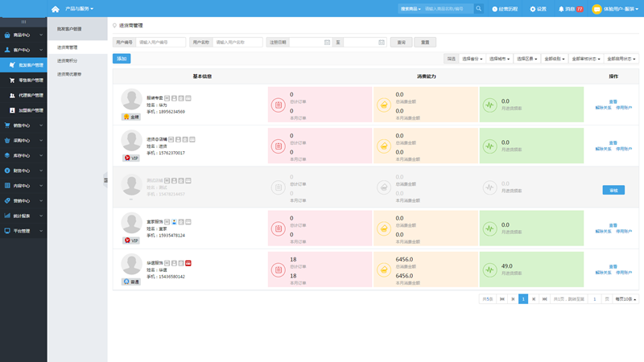
Task: Open the user account dropdown with yellow avatar
Action: click(615, 9)
